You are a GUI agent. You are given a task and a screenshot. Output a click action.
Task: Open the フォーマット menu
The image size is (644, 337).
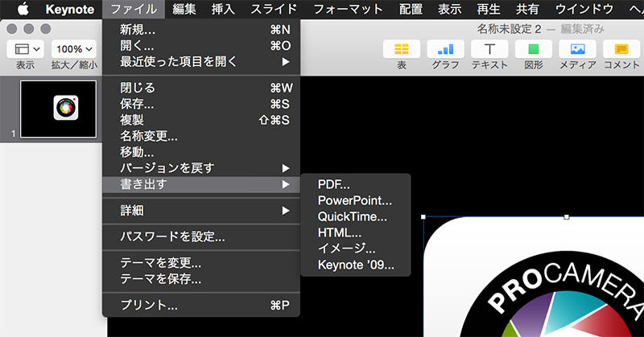click(349, 9)
